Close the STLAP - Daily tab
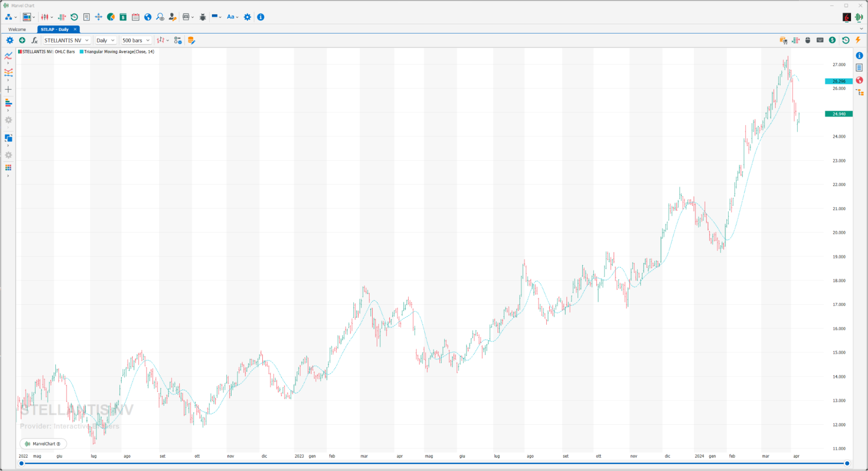This screenshot has width=868, height=471. (75, 29)
